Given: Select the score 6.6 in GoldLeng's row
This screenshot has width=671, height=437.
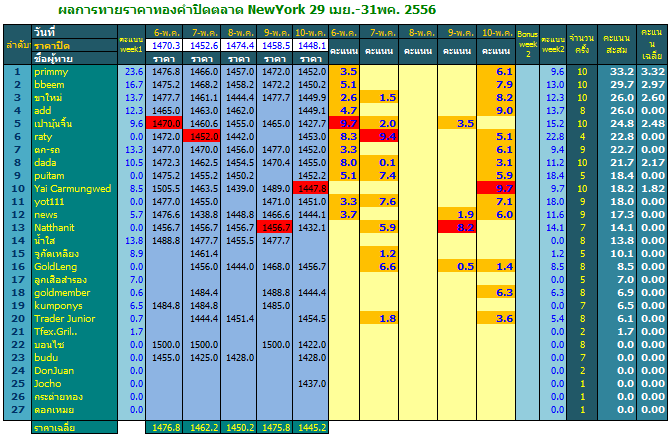Looking at the screenshot, I should (379, 267).
